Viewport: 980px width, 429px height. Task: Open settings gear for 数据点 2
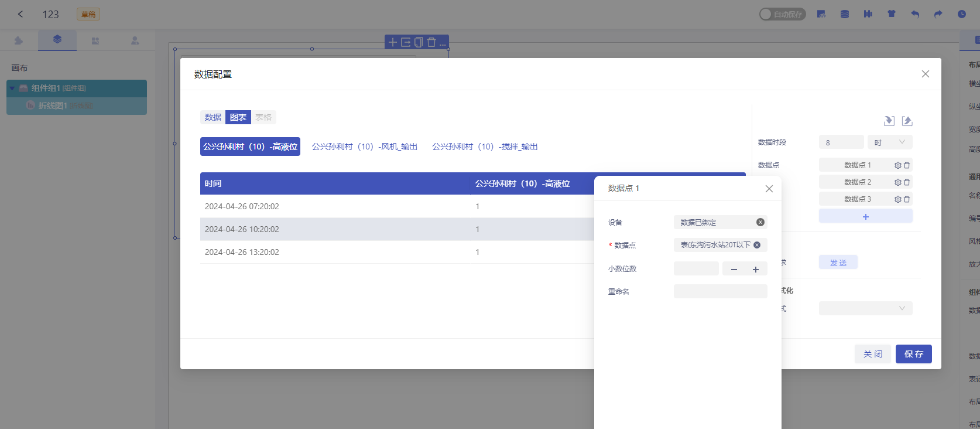pyautogui.click(x=898, y=182)
